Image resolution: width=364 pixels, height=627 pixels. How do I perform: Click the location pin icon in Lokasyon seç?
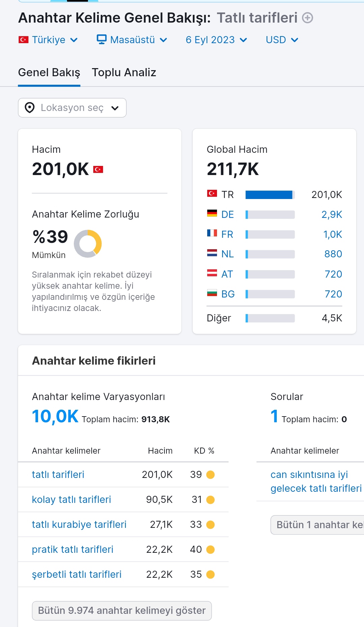point(30,108)
